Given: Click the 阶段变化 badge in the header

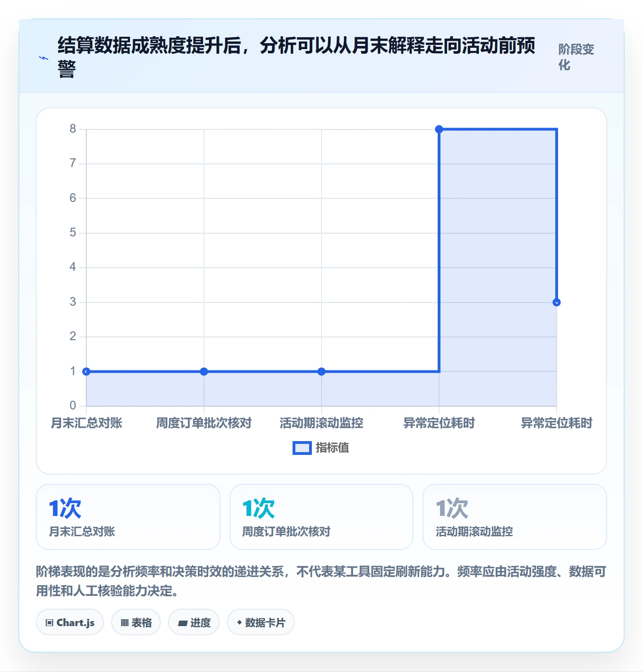Looking at the screenshot, I should [x=576, y=57].
